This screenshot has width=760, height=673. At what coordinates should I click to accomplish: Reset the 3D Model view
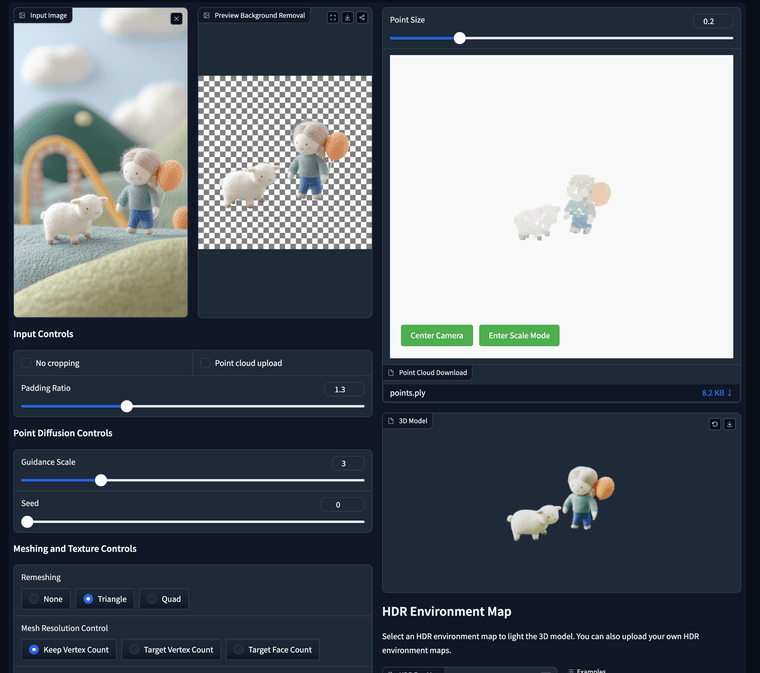tap(715, 424)
